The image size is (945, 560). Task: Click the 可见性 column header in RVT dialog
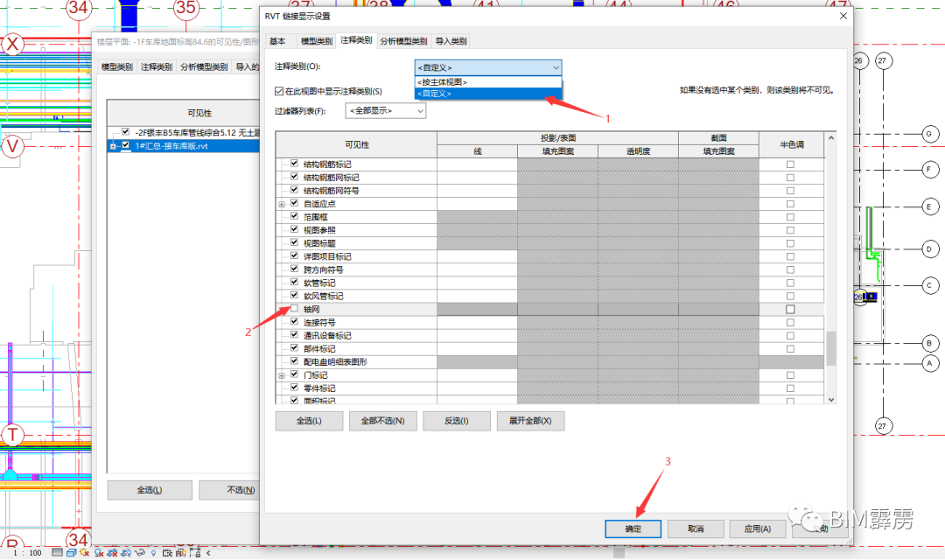point(357,144)
